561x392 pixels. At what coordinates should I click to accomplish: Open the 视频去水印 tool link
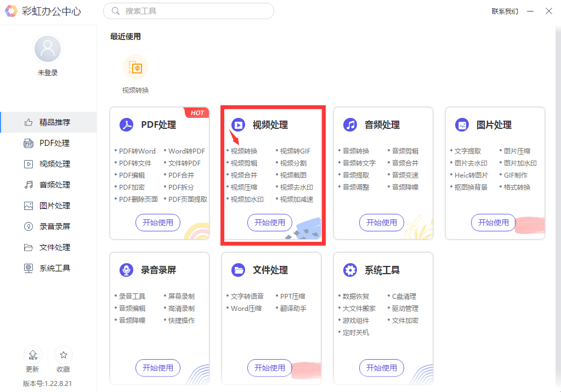(x=297, y=187)
